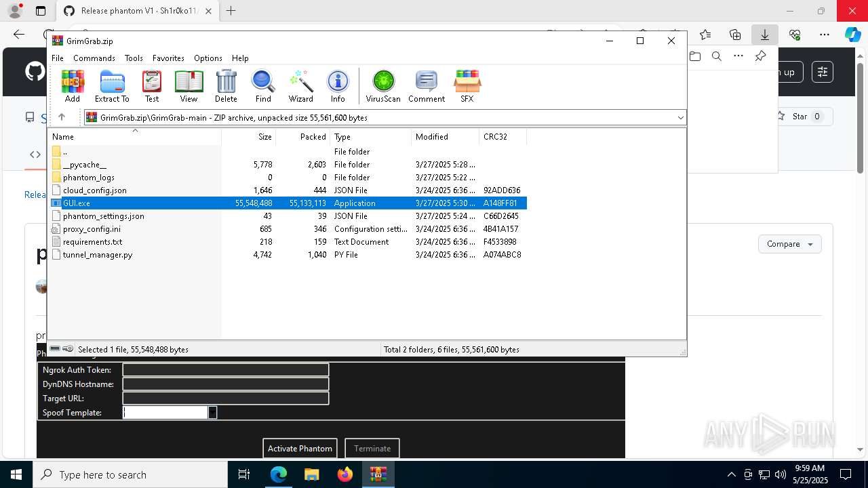Viewport: 868px width, 488px height.
Task: Go up one folder level arrow
Action: tap(62, 117)
